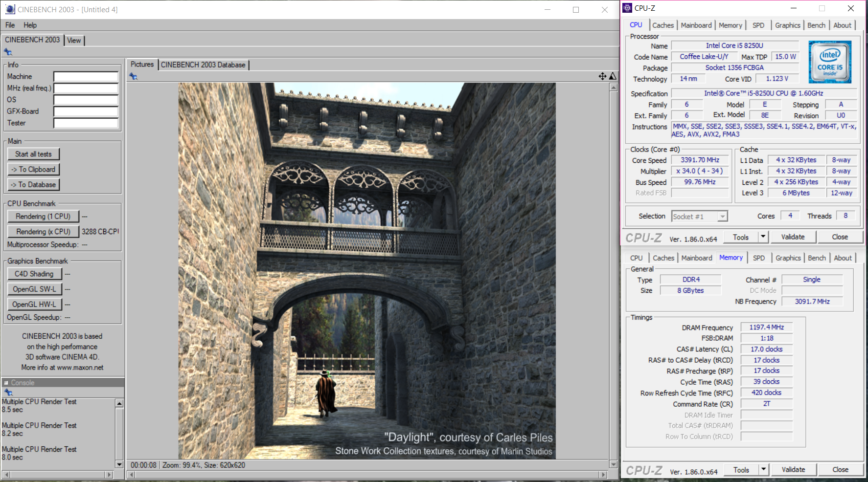Start the OpenGL SW-L test

34,289
